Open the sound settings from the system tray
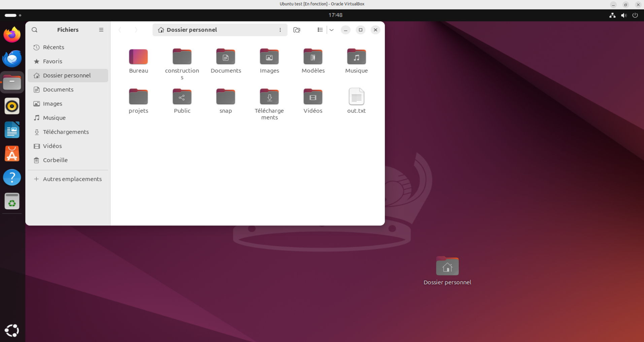The image size is (644, 342). pyautogui.click(x=623, y=15)
